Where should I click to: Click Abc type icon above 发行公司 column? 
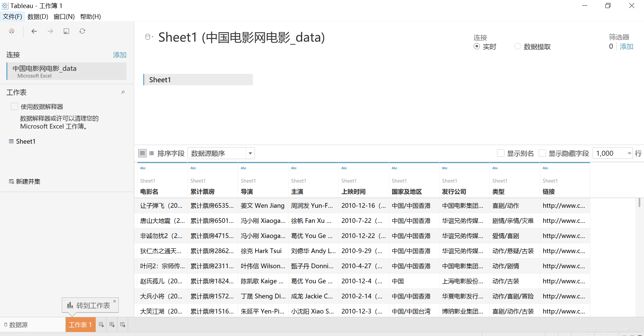[445, 168]
